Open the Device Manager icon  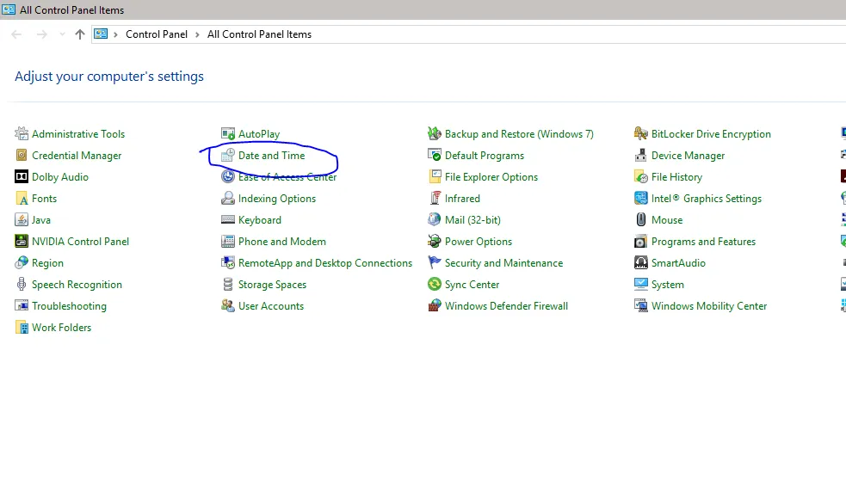[641, 156]
